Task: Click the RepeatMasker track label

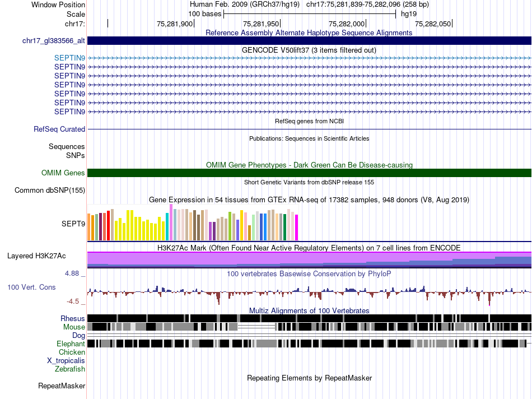Action: pos(62,386)
